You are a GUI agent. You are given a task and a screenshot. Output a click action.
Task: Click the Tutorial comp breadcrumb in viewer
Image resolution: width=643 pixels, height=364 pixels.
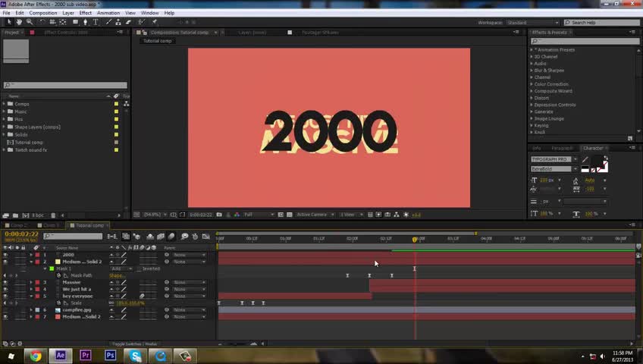coord(158,41)
